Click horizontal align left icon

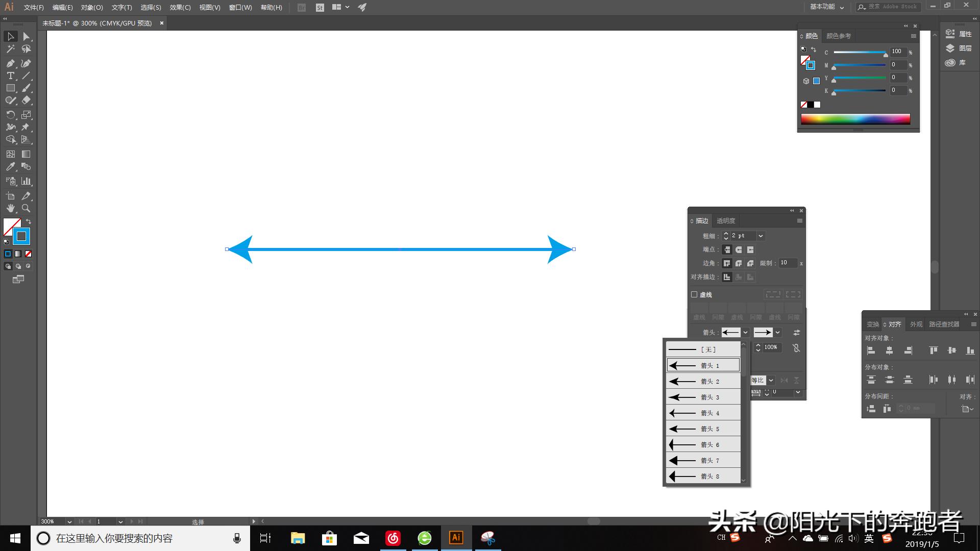pos(871,350)
